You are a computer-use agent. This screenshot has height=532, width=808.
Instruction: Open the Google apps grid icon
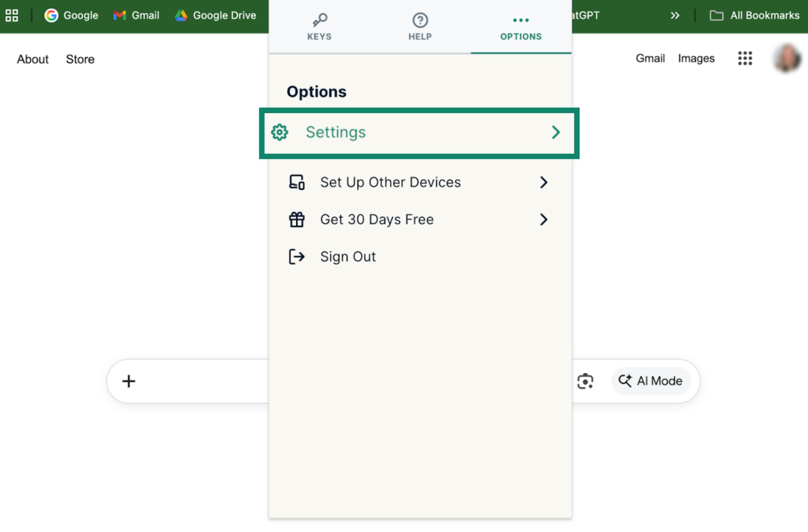(x=745, y=58)
